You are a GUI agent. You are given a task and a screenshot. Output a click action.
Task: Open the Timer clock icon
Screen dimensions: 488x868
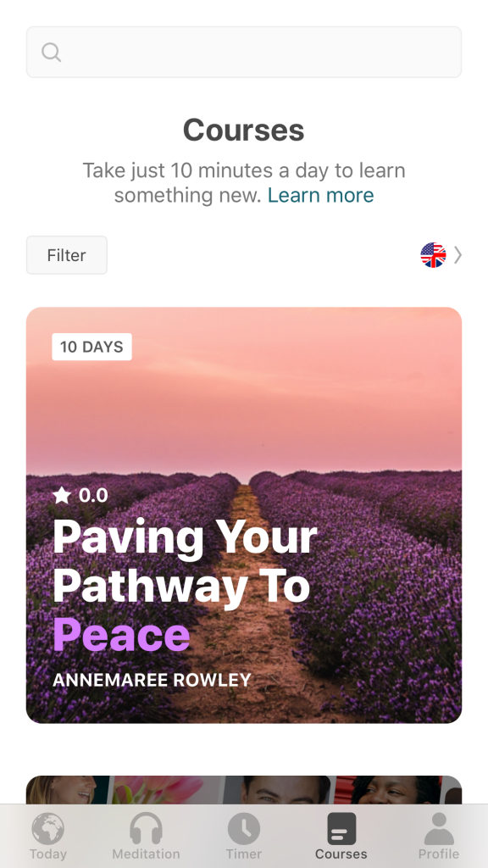[x=244, y=829]
